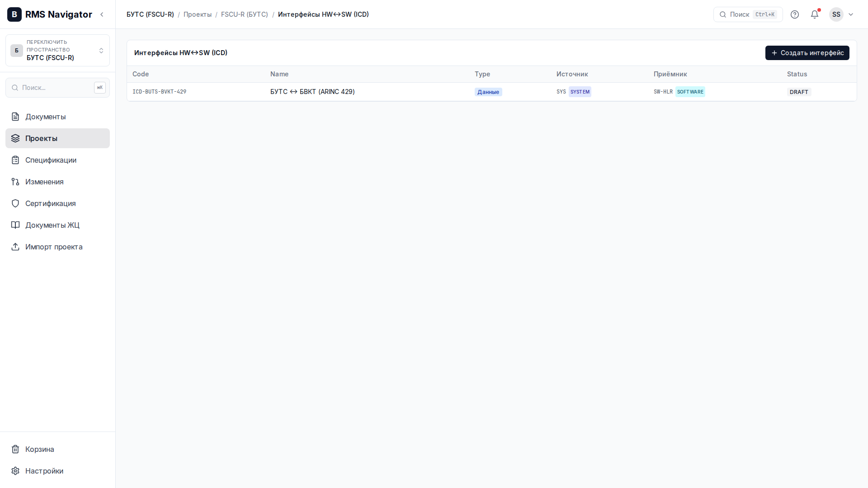Click the Источник column header
The image size is (868, 488).
click(x=572, y=74)
